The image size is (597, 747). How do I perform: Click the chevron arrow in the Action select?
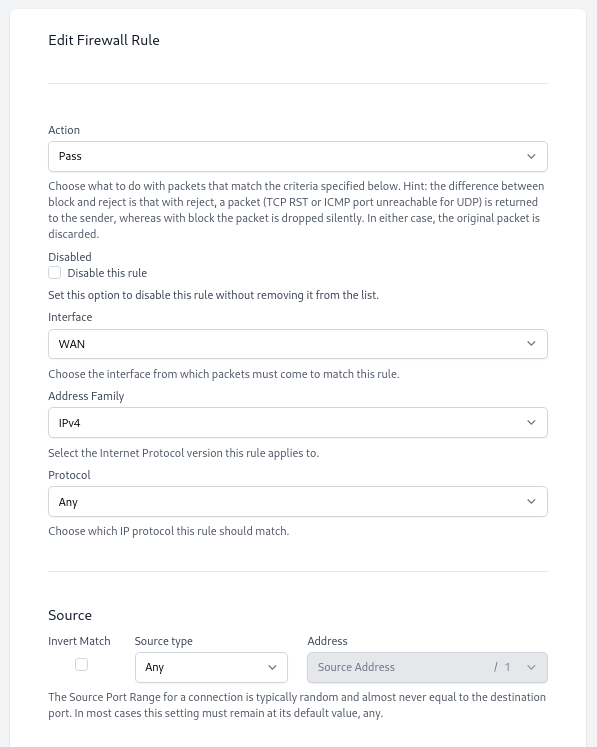point(531,156)
